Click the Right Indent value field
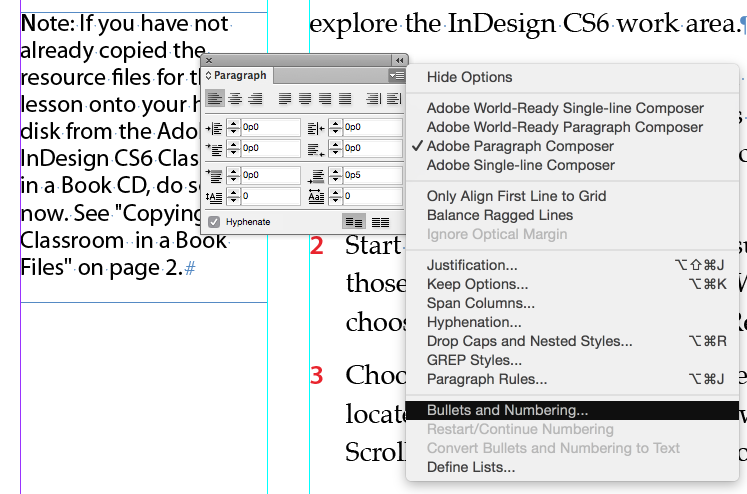This screenshot has height=494, width=747. [372, 128]
